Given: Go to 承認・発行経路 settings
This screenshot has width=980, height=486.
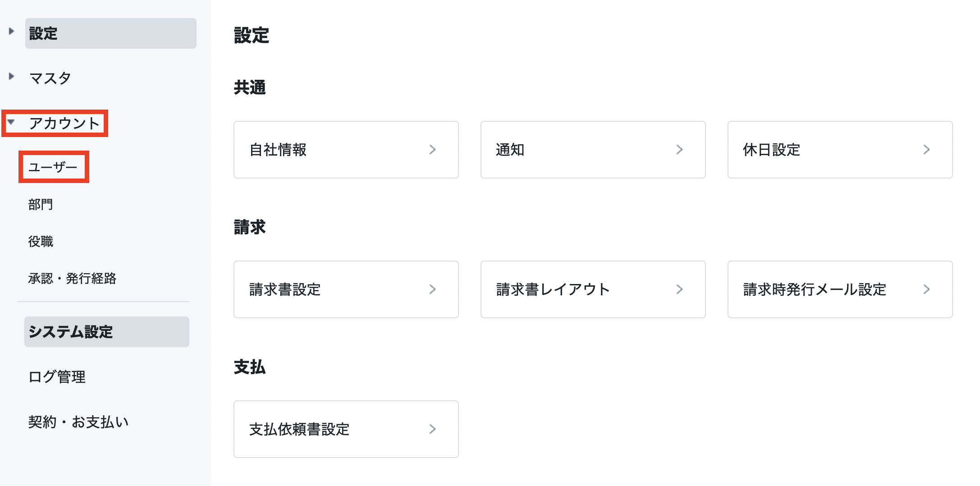Looking at the screenshot, I should (x=72, y=279).
